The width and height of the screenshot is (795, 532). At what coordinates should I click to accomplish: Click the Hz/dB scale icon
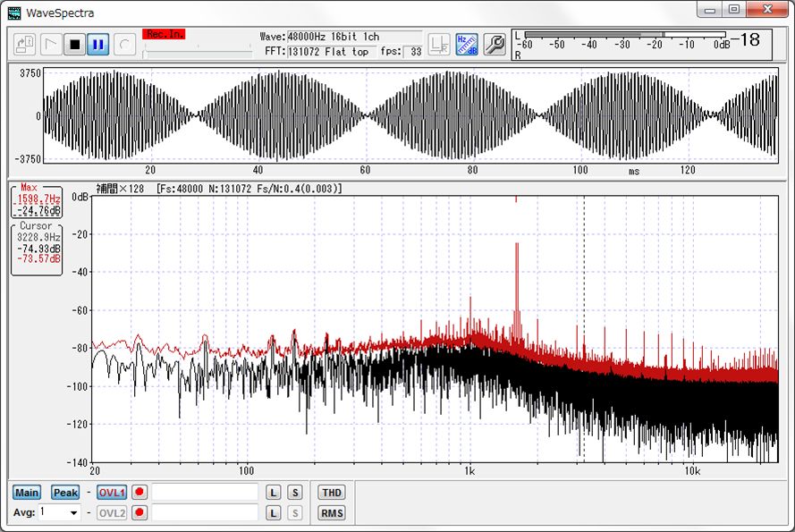(466, 44)
